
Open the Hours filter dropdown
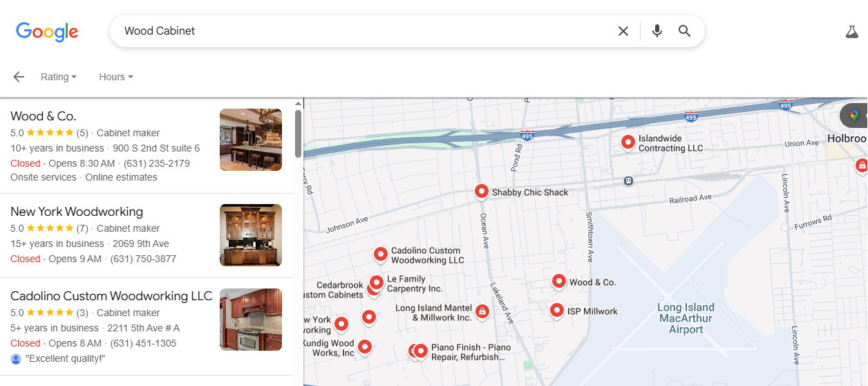tap(116, 77)
